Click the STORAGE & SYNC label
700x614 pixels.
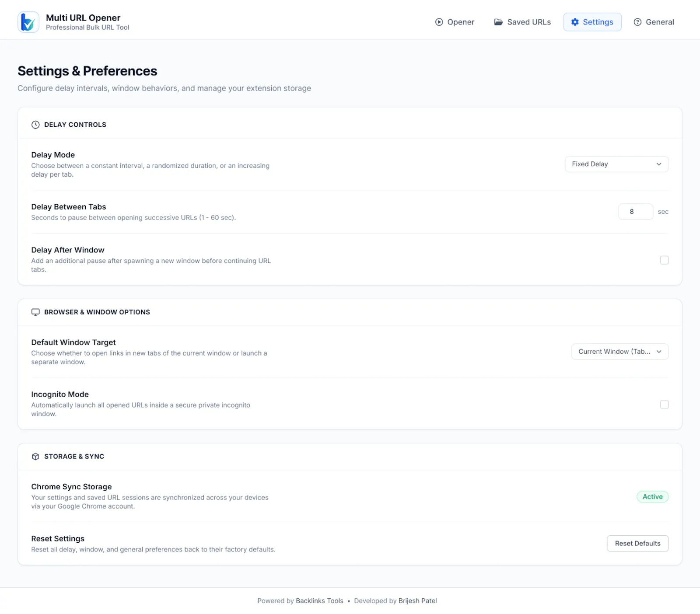click(x=74, y=457)
